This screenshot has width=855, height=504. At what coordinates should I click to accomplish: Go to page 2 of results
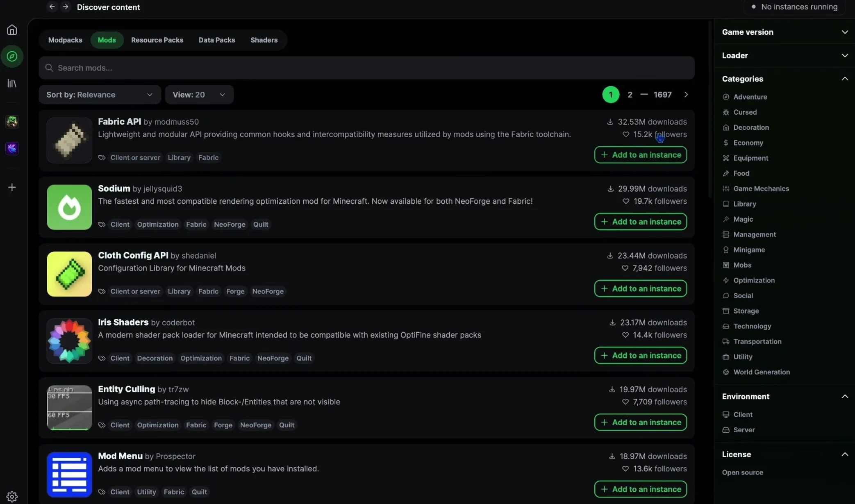[x=630, y=95]
